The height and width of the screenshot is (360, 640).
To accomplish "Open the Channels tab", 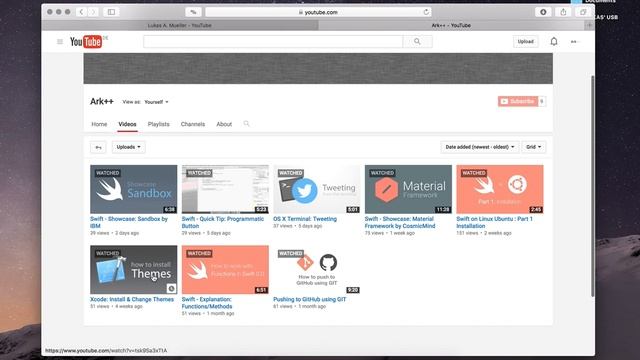I will click(x=193, y=124).
